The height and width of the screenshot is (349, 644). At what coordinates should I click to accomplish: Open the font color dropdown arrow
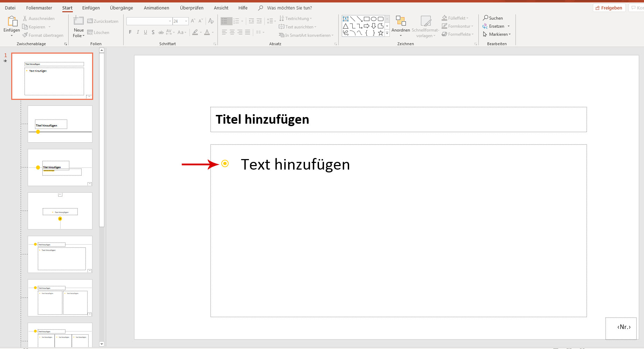pos(213,32)
